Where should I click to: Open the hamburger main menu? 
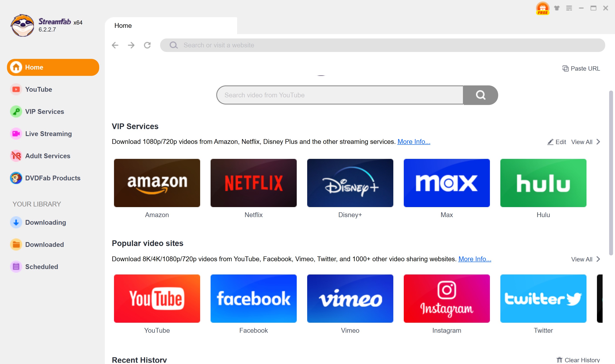point(569,8)
